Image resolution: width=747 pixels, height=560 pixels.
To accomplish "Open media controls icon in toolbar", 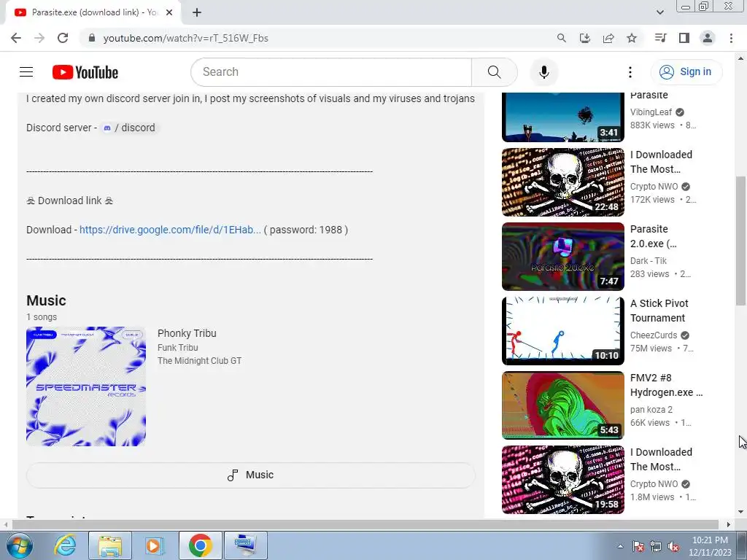I will 660,38.
